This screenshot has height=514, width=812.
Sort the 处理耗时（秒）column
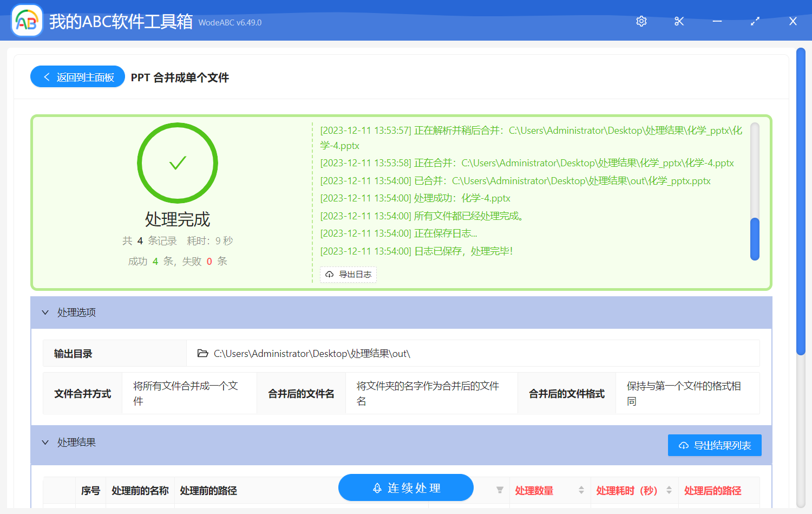(669, 490)
